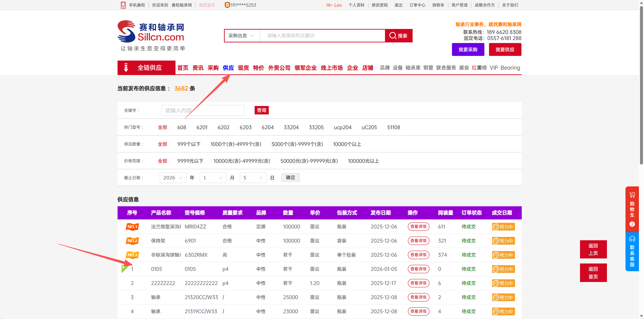
Task: Click the page vertical scrollbar
Action: coord(641,84)
